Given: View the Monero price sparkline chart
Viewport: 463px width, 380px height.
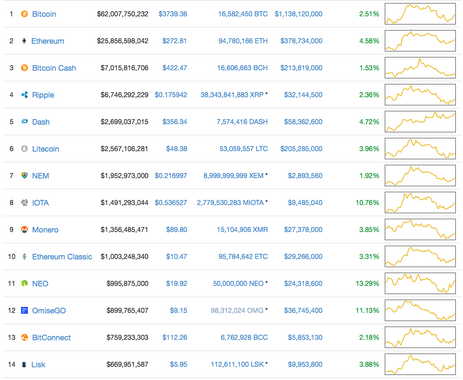Looking at the screenshot, I should [x=420, y=229].
